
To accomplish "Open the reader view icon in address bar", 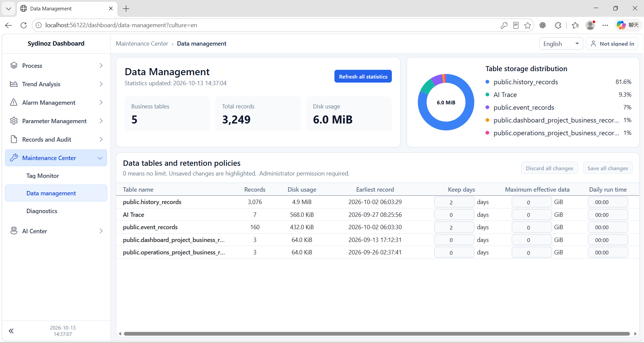I will point(516,25).
